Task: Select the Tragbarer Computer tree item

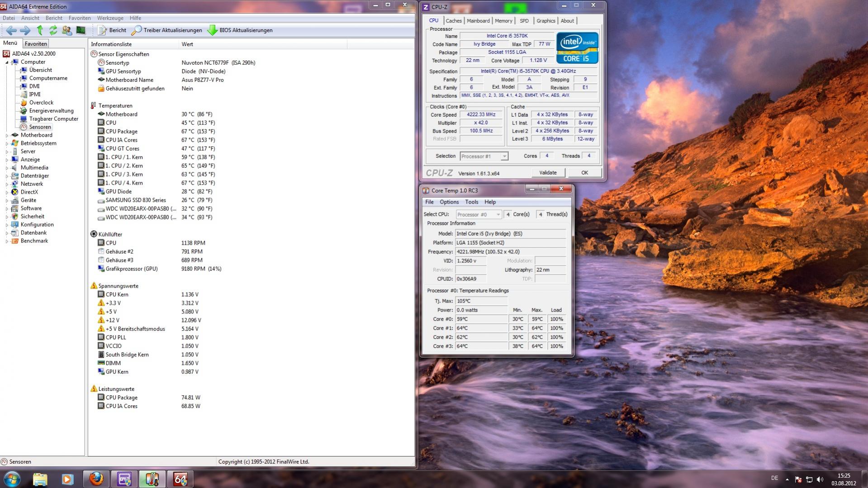Action: [54, 119]
